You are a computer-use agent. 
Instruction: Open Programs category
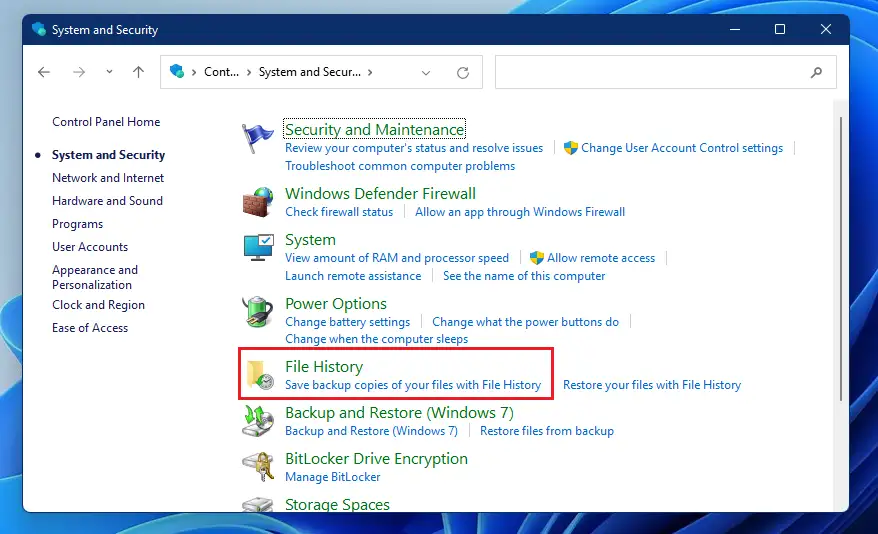pos(77,224)
